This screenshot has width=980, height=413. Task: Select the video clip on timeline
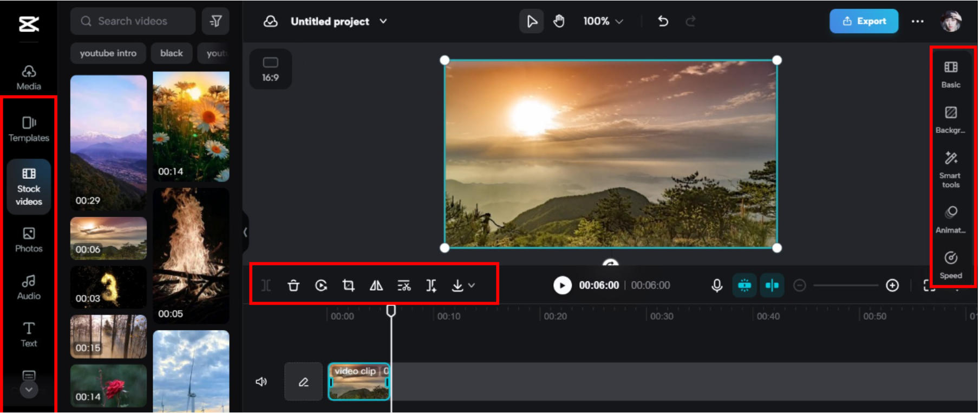[359, 382]
